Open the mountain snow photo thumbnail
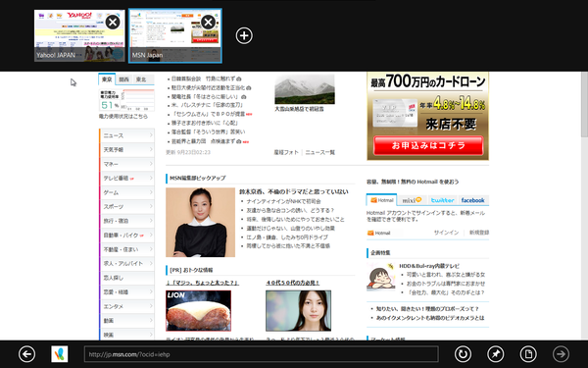The width and height of the screenshot is (588, 368). click(305, 89)
